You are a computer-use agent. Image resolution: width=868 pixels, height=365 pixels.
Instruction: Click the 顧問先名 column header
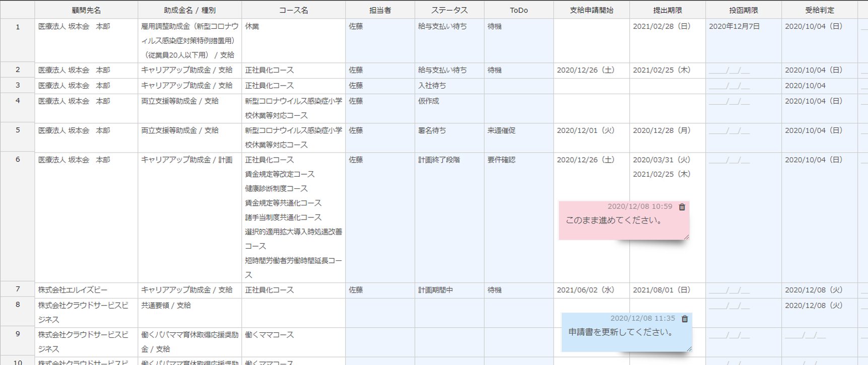click(x=86, y=10)
